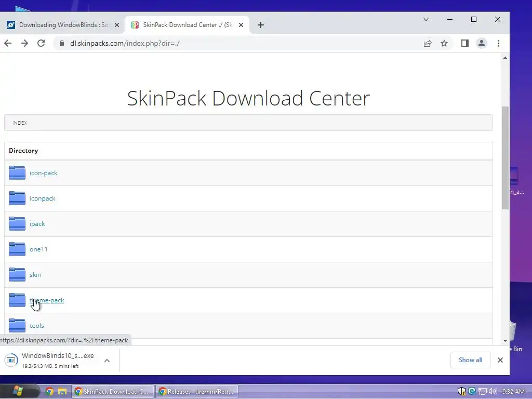Click the one11 folder icon
The height and width of the screenshot is (399, 532).
click(17, 249)
